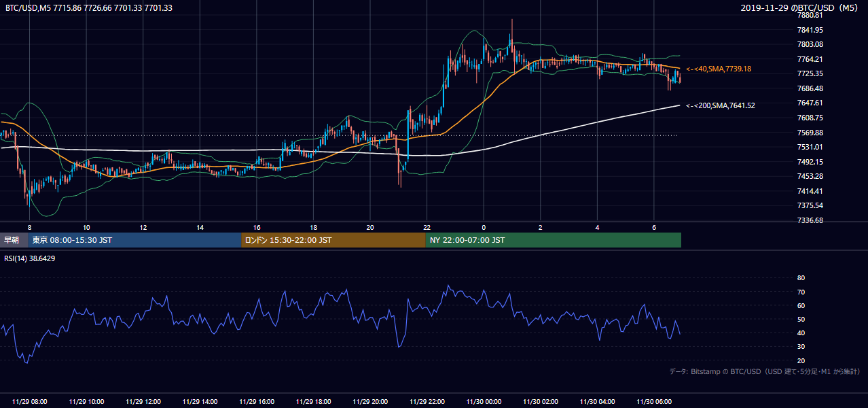Click hour tick 14 under price chart
Screen dimensions: 868x408
click(200, 227)
